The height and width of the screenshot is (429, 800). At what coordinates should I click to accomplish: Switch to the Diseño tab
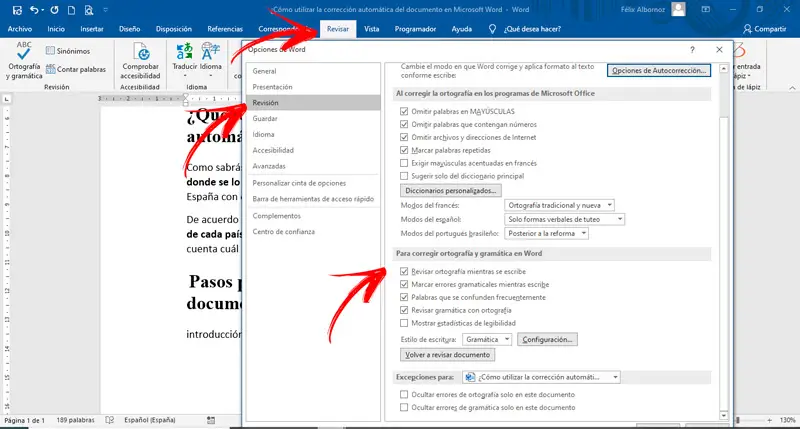click(130, 29)
